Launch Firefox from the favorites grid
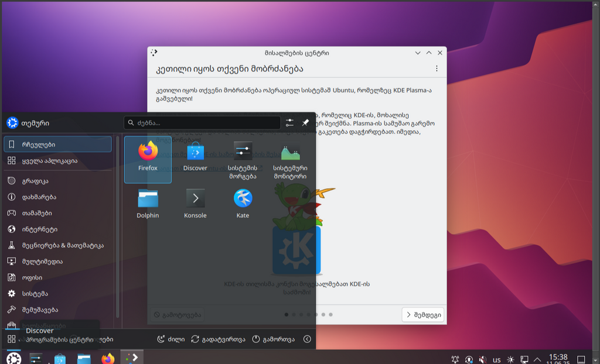 (148, 159)
